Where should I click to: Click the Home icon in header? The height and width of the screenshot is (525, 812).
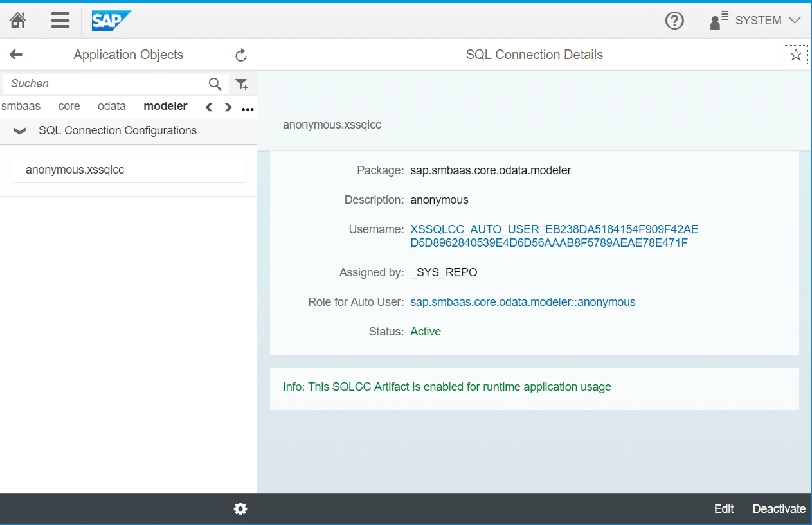[x=18, y=21]
